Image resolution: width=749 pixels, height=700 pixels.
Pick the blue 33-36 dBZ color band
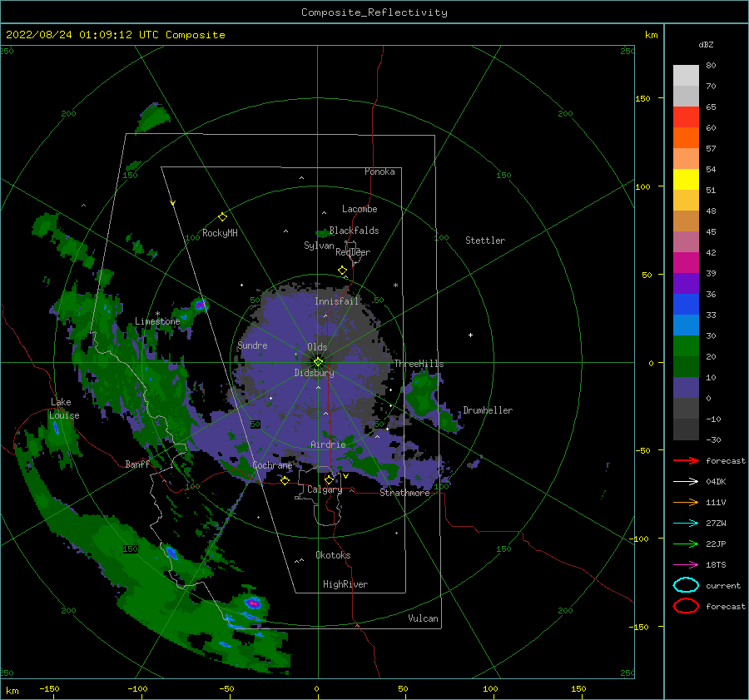686,305
